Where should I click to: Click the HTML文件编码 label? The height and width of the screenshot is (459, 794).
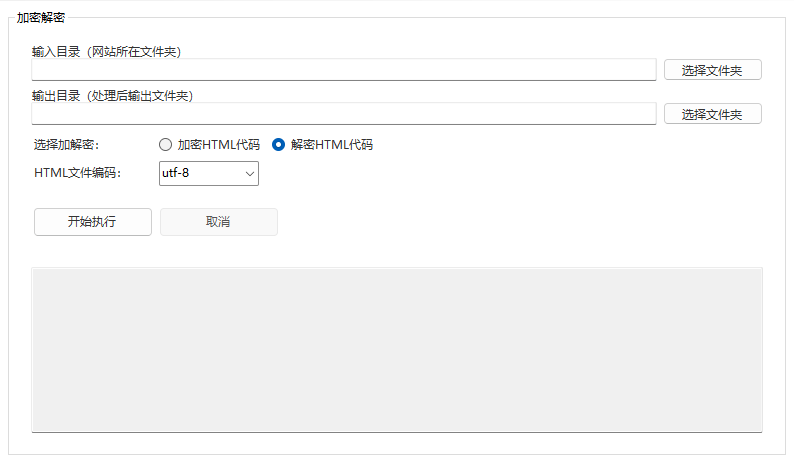coord(77,173)
